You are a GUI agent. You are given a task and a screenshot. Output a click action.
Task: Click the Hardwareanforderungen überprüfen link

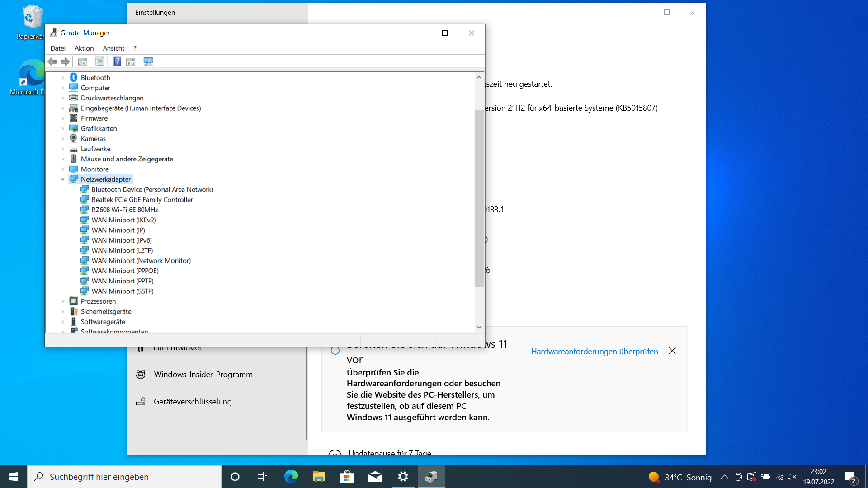[x=594, y=351]
